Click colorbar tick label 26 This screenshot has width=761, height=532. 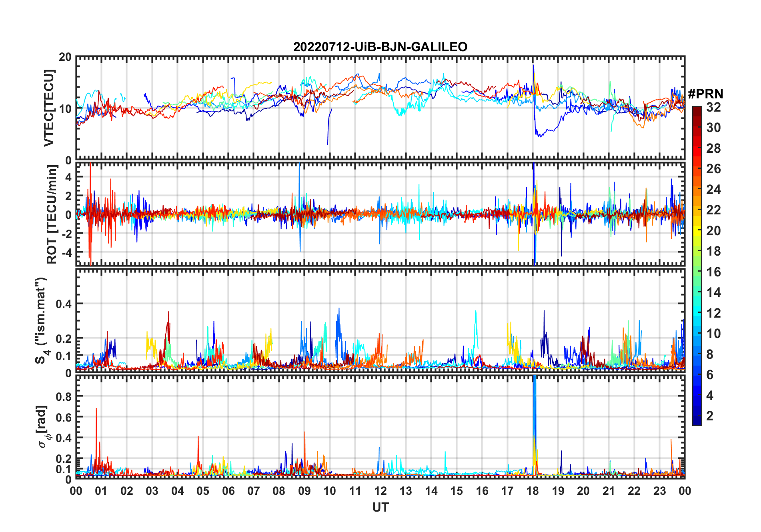pyautogui.click(x=713, y=169)
